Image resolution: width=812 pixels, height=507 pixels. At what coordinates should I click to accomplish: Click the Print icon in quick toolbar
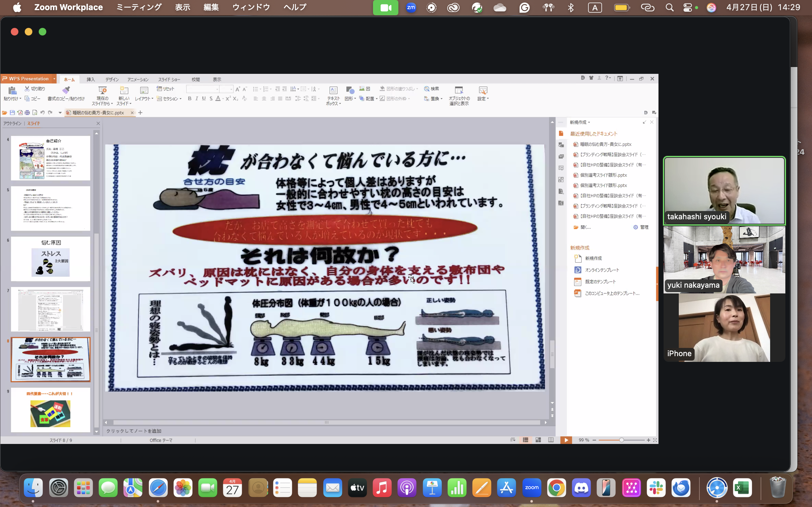click(28, 113)
